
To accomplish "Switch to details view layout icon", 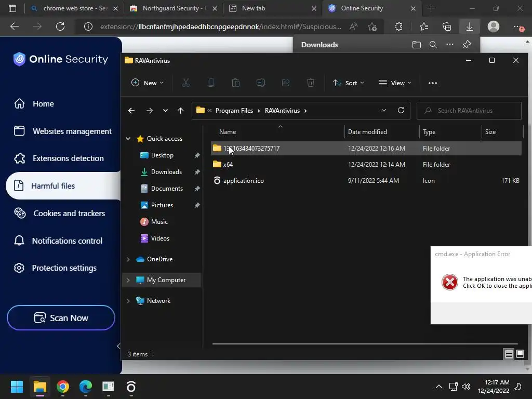I will [509, 354].
